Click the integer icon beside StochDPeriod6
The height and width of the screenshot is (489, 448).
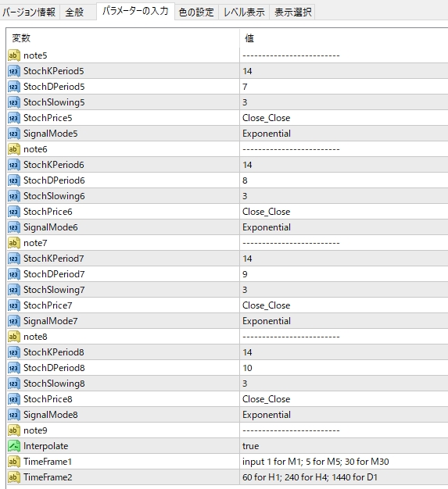[x=14, y=180]
